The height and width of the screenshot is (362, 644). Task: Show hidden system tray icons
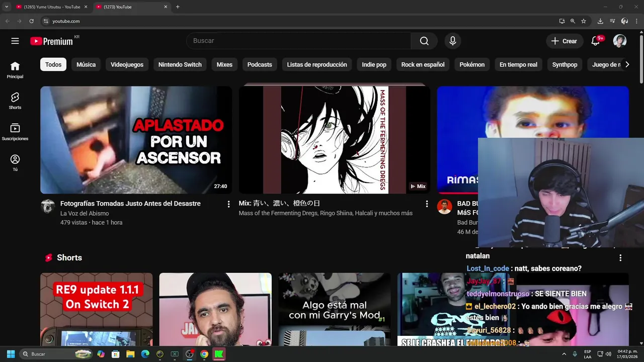tap(564, 354)
